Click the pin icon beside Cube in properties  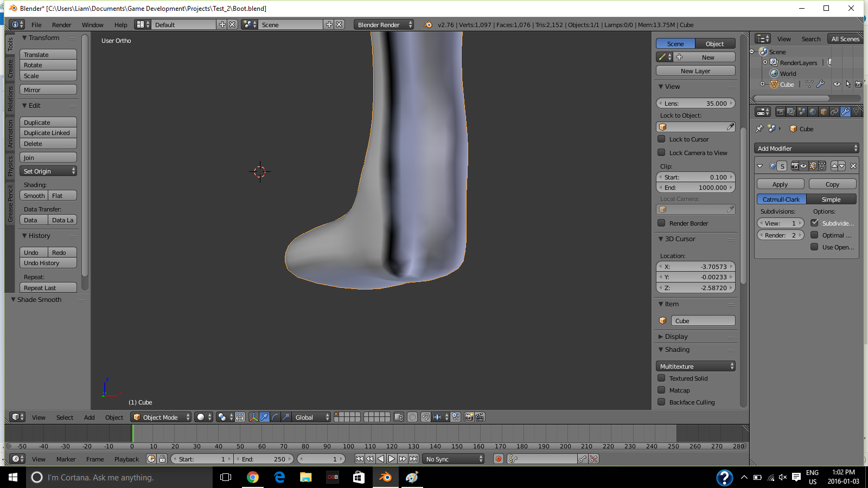(759, 129)
